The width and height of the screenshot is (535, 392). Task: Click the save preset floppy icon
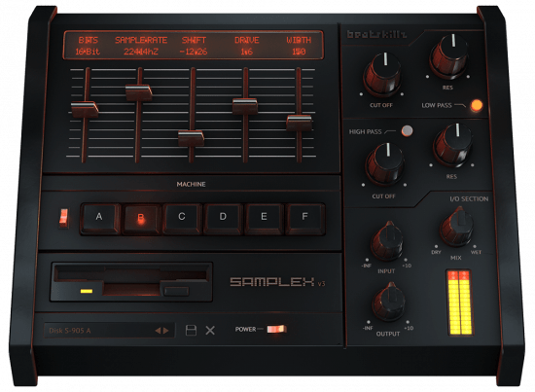(191, 331)
